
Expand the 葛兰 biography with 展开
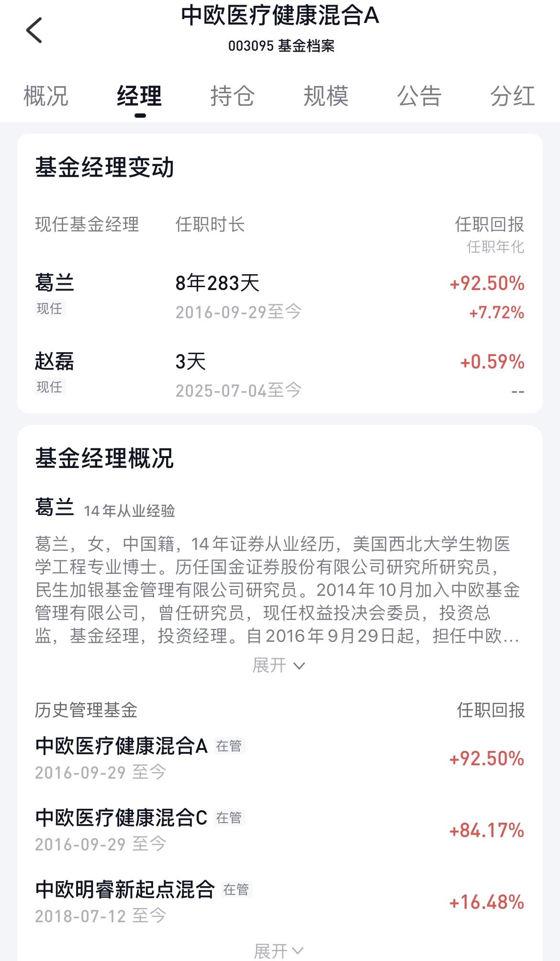click(x=279, y=665)
